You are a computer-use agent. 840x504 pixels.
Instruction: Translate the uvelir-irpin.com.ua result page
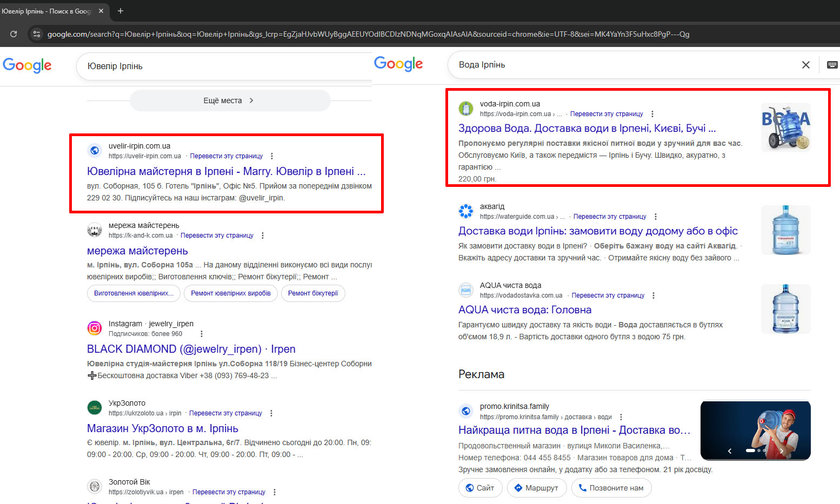pos(226,156)
